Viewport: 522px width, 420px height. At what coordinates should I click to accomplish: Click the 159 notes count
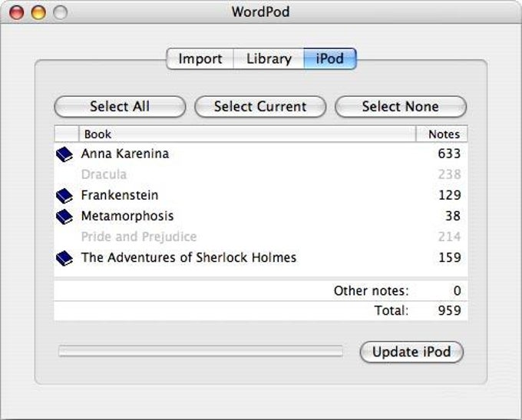[449, 257]
